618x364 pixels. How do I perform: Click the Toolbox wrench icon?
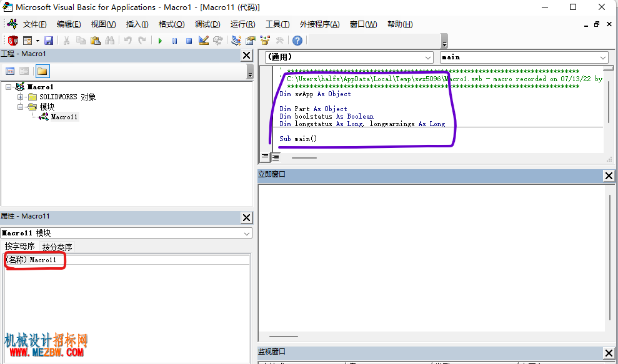tap(279, 40)
